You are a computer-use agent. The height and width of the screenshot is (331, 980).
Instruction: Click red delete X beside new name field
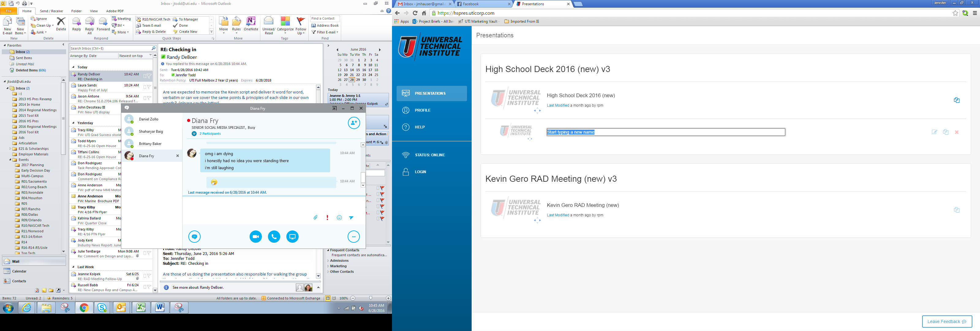click(957, 132)
